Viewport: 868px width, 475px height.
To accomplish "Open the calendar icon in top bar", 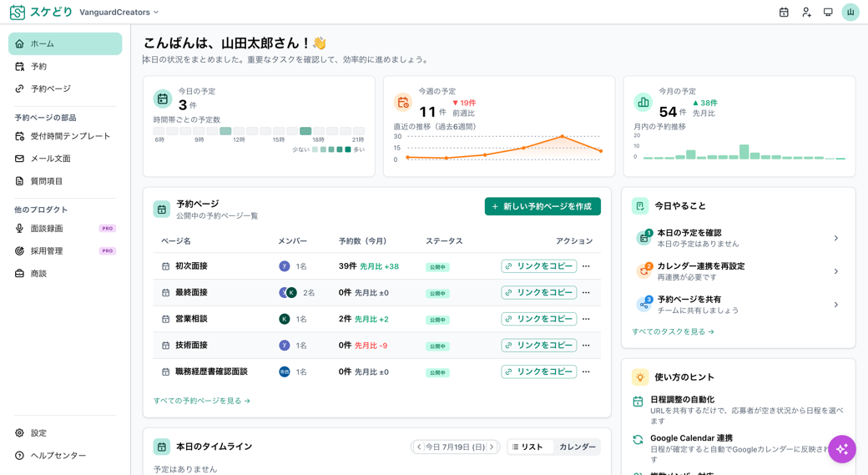I will click(x=784, y=13).
